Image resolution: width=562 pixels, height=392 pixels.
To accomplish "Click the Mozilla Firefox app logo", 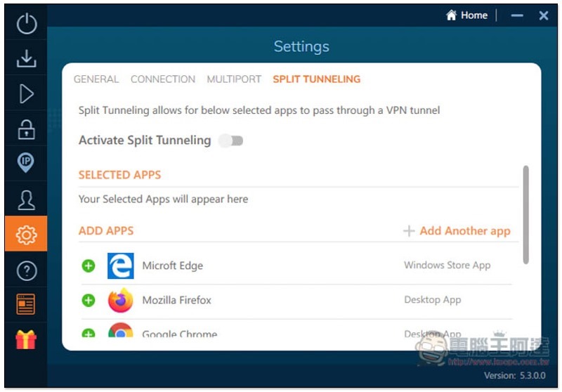I will point(120,300).
